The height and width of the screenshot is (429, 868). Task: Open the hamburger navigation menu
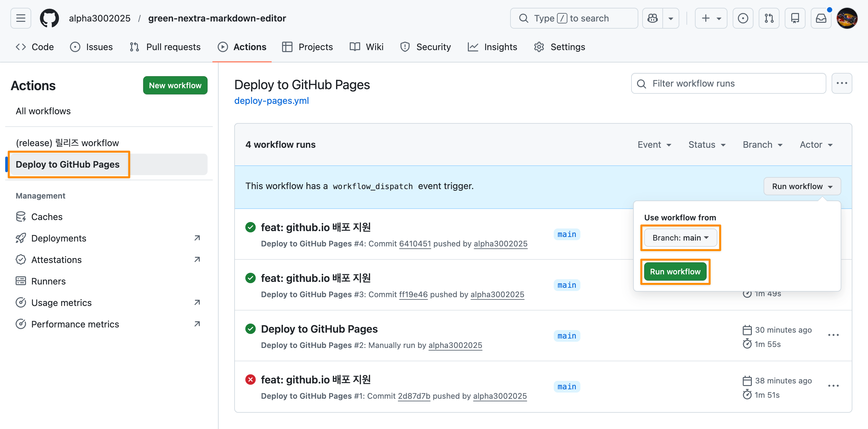pos(20,18)
